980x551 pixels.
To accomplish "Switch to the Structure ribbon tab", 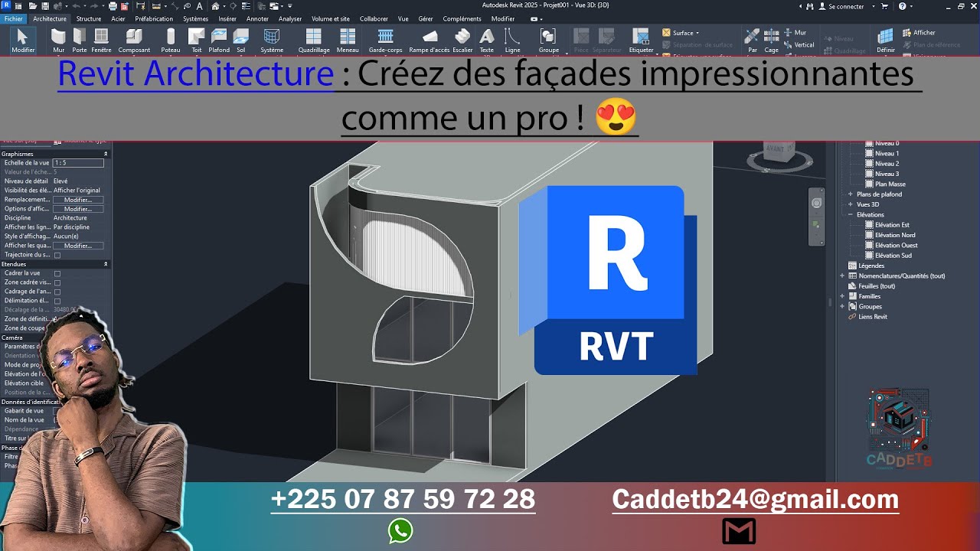I will coord(89,18).
